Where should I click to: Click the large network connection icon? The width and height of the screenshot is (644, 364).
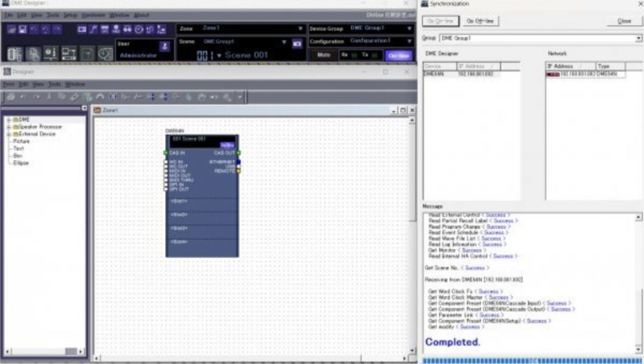pos(69,54)
